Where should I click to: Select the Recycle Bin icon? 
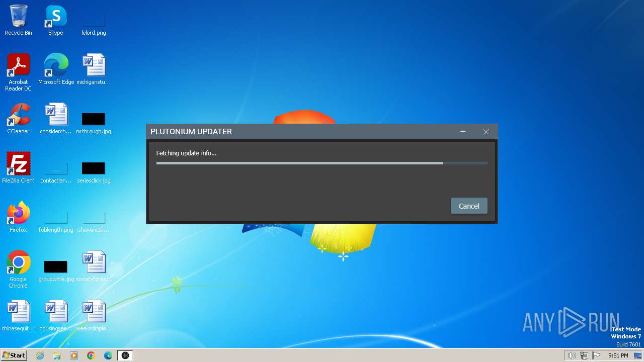point(18,21)
